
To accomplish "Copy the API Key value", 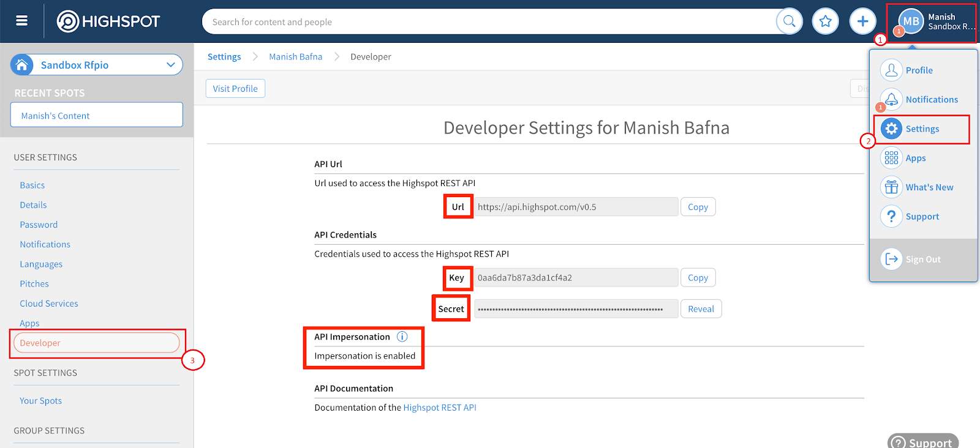I will pos(698,278).
